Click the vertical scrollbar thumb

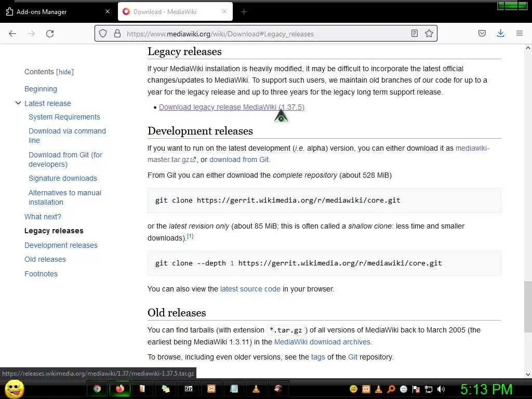(x=528, y=307)
